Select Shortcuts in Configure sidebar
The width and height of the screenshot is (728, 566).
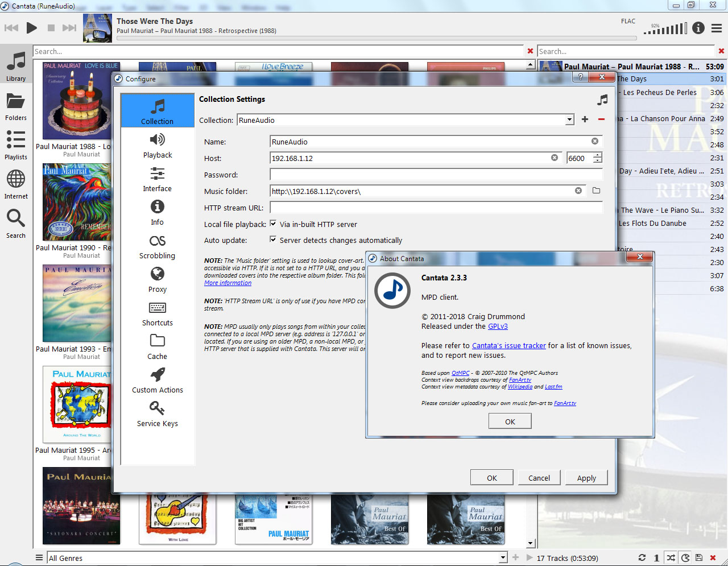[x=158, y=314]
